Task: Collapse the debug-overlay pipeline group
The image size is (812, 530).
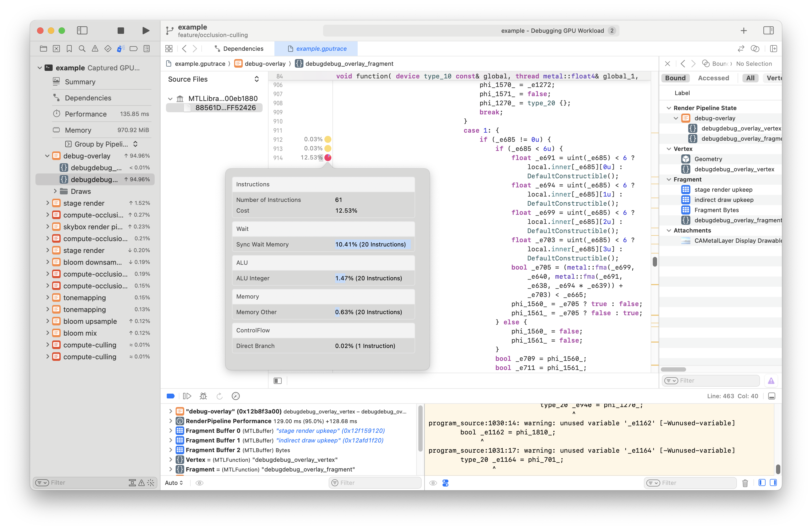Action: pos(48,156)
